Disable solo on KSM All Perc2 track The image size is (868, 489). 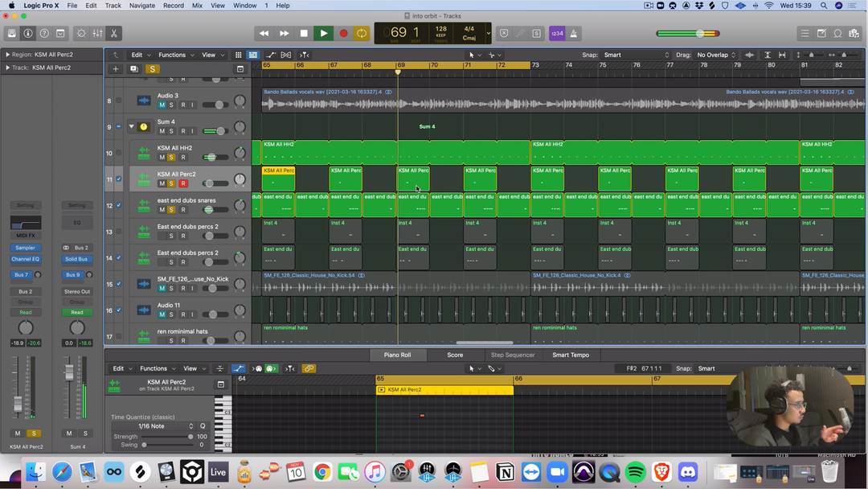pyautogui.click(x=171, y=183)
